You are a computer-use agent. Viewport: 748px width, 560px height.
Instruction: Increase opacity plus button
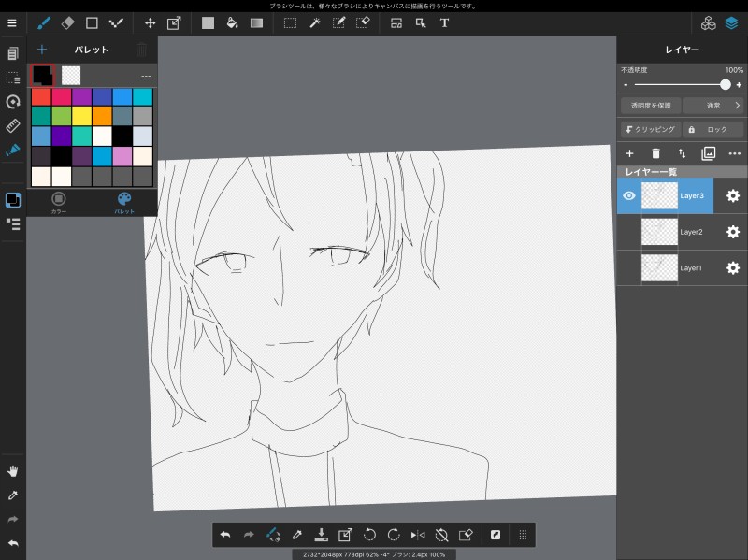coord(739,85)
